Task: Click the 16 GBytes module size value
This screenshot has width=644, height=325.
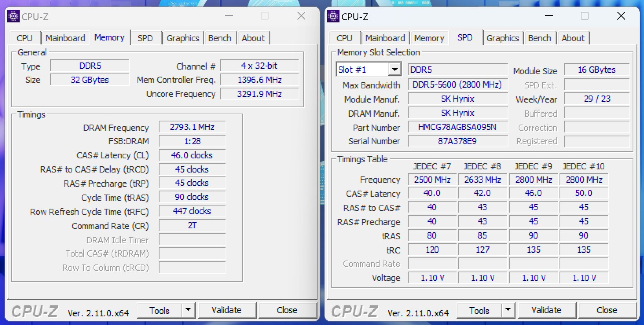Action: click(597, 70)
